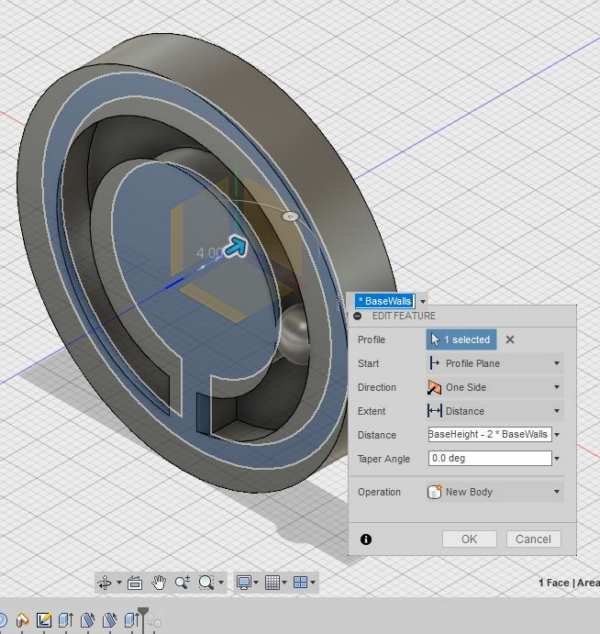This screenshot has height=634, width=600.
Task: Open the Direction 'One Side' dropdown
Action: coord(494,387)
